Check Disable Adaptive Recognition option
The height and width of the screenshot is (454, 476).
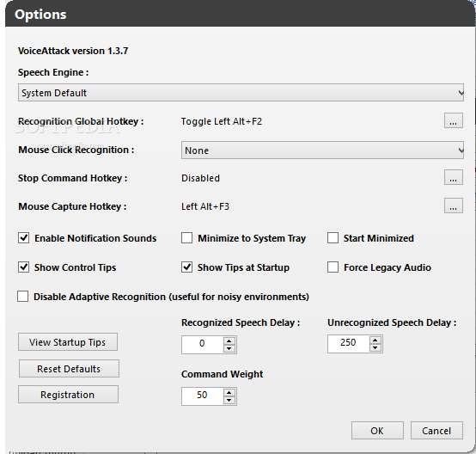pyautogui.click(x=22, y=297)
